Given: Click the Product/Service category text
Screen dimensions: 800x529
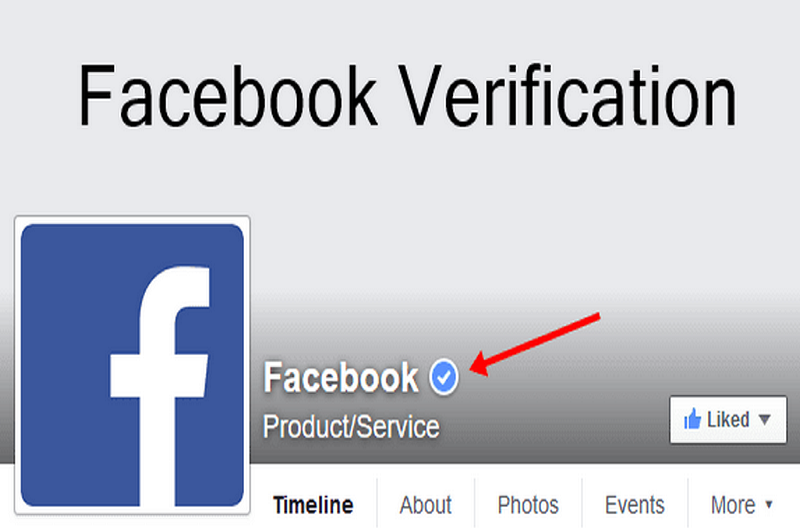Looking at the screenshot, I should pyautogui.click(x=351, y=426).
